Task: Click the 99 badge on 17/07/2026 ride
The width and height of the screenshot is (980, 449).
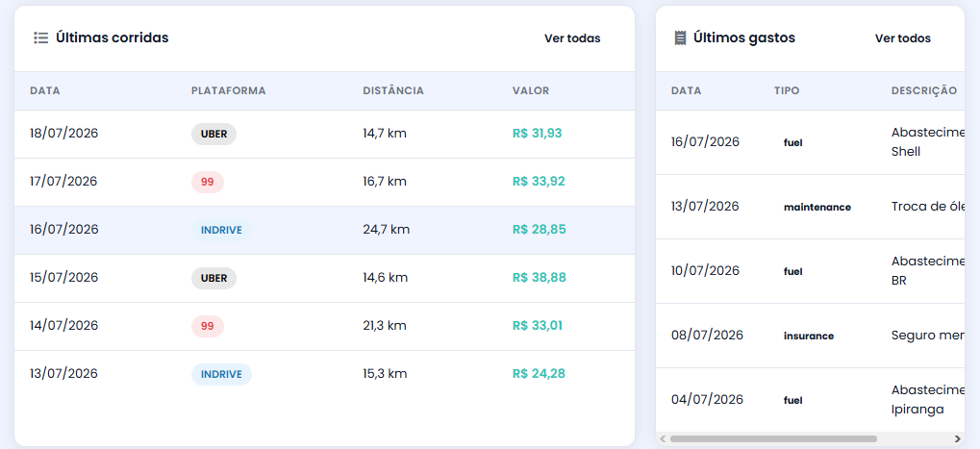Action: click(x=208, y=182)
